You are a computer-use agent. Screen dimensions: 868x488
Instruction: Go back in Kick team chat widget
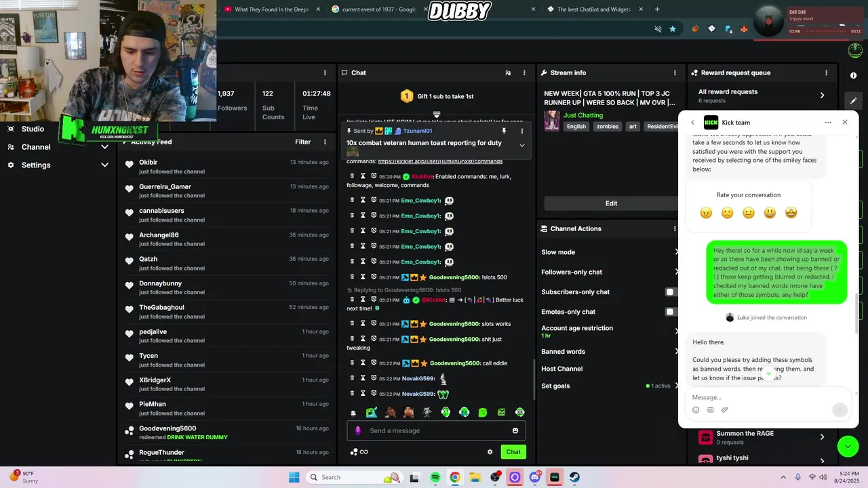(x=692, y=123)
